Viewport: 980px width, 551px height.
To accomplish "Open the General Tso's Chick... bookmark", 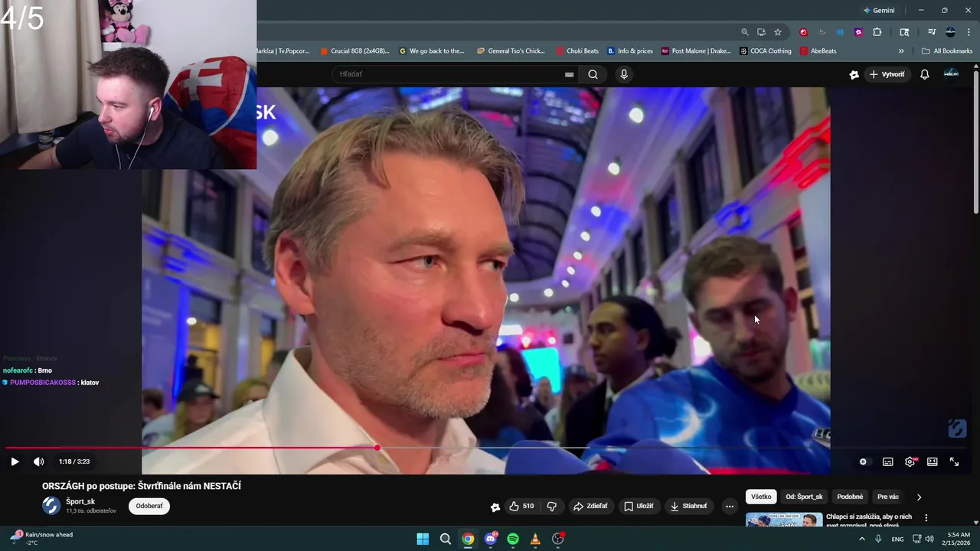I will click(x=511, y=51).
